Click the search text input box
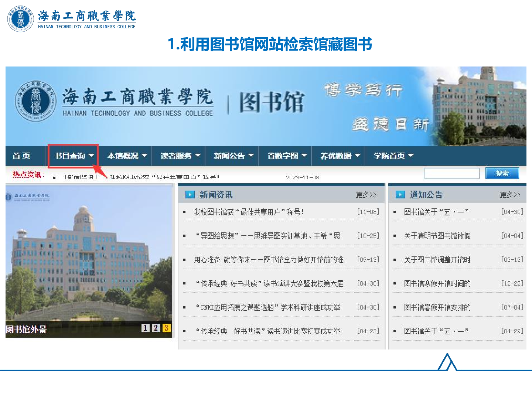The width and height of the screenshot is (532, 399). [x=452, y=173]
